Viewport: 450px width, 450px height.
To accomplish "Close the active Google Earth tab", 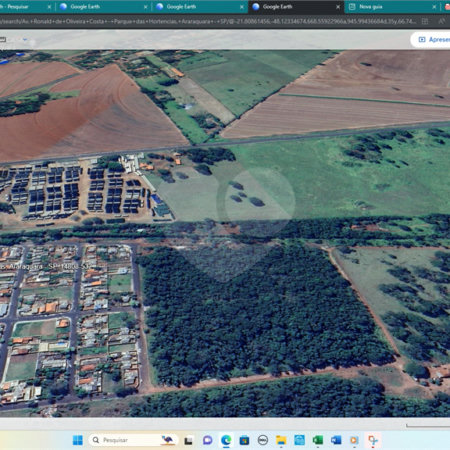I will point(338,7).
